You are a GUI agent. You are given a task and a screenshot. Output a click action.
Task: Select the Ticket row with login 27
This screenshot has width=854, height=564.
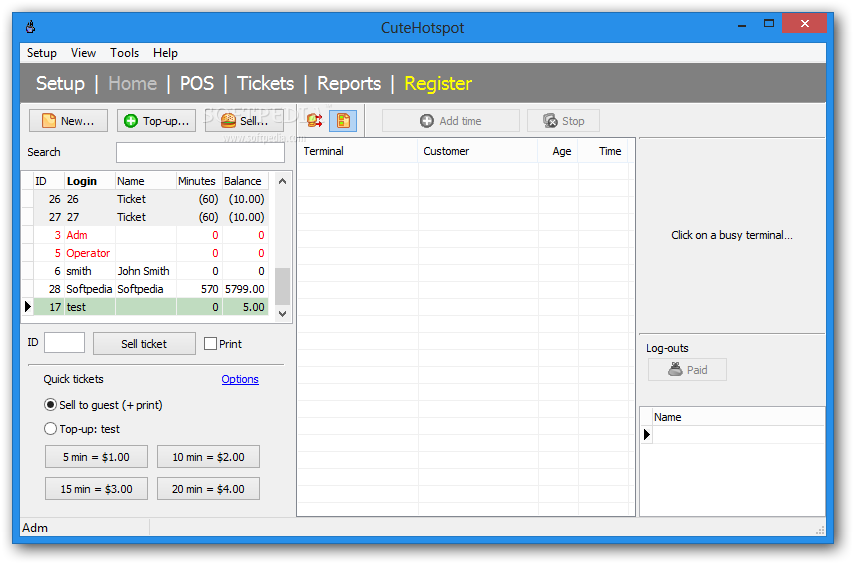click(145, 217)
